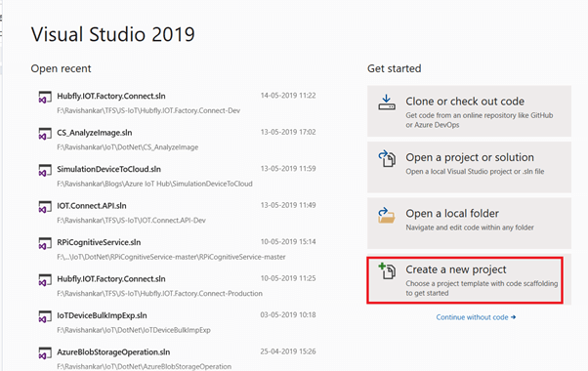Click the solution icon beside AzureBlobStorageOperation.sln
The height and width of the screenshot is (371, 588).
45,353
